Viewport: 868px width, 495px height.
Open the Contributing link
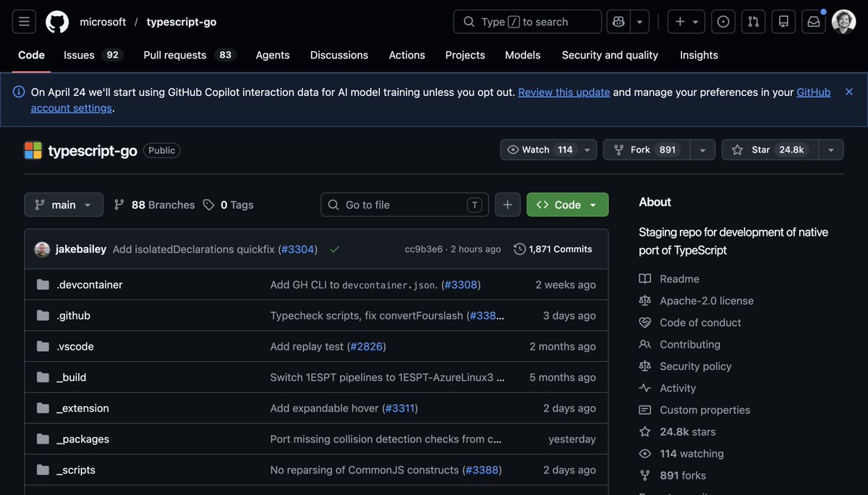tap(680, 345)
